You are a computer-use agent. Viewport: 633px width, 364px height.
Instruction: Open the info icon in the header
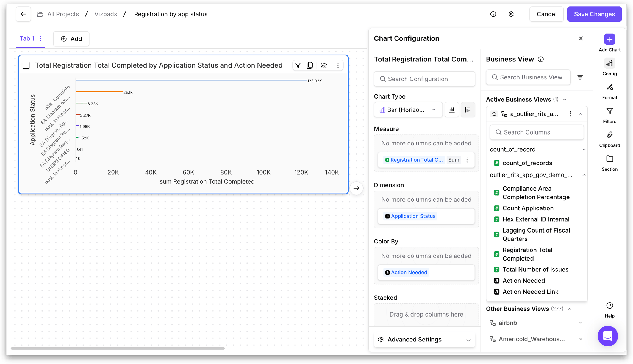pos(493,14)
